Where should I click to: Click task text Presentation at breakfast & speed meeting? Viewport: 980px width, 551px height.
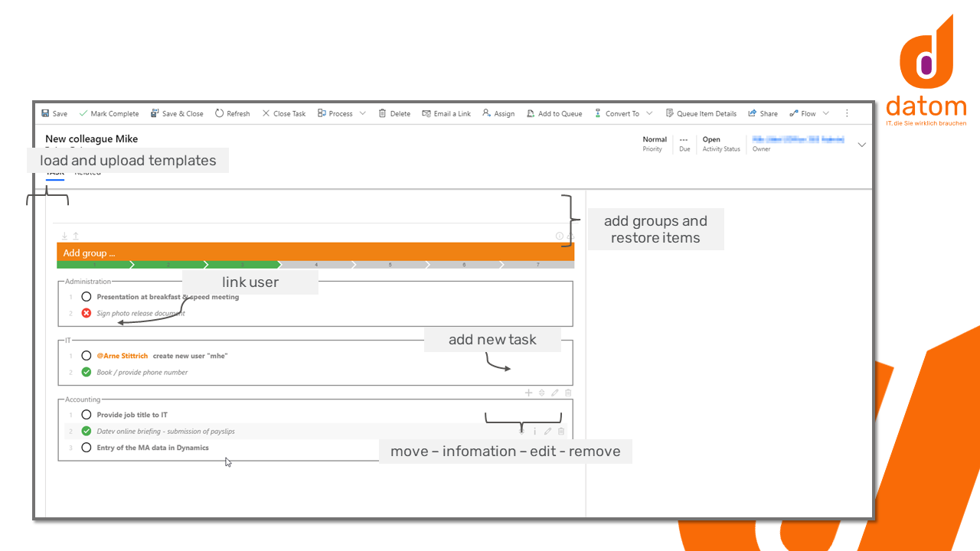168,297
